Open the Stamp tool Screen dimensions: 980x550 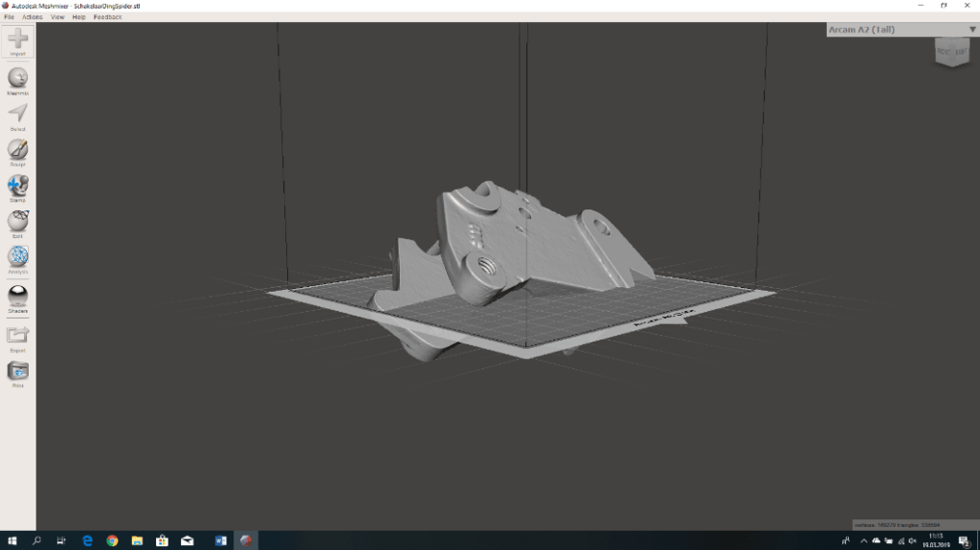[x=17, y=186]
